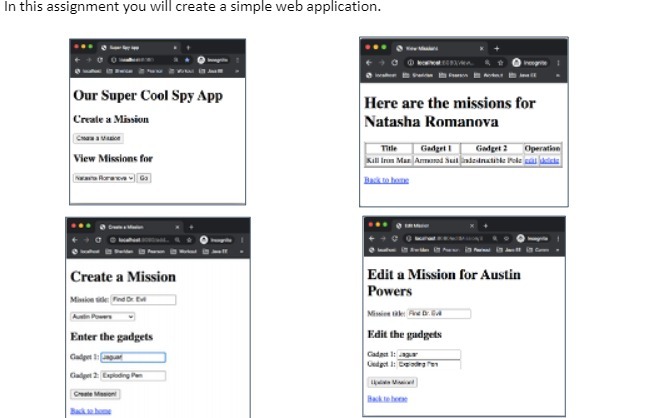Open Pearson bookmark folder in View Missions browser

click(x=453, y=75)
